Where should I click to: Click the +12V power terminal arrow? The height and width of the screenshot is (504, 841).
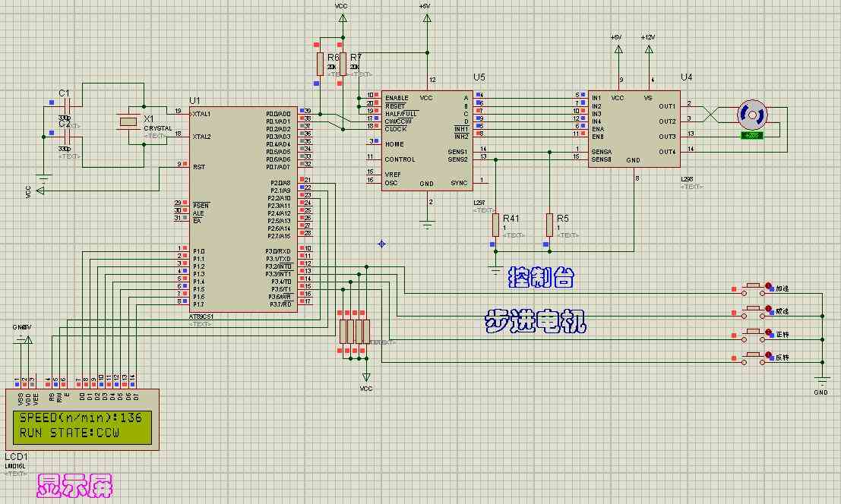pyautogui.click(x=649, y=49)
